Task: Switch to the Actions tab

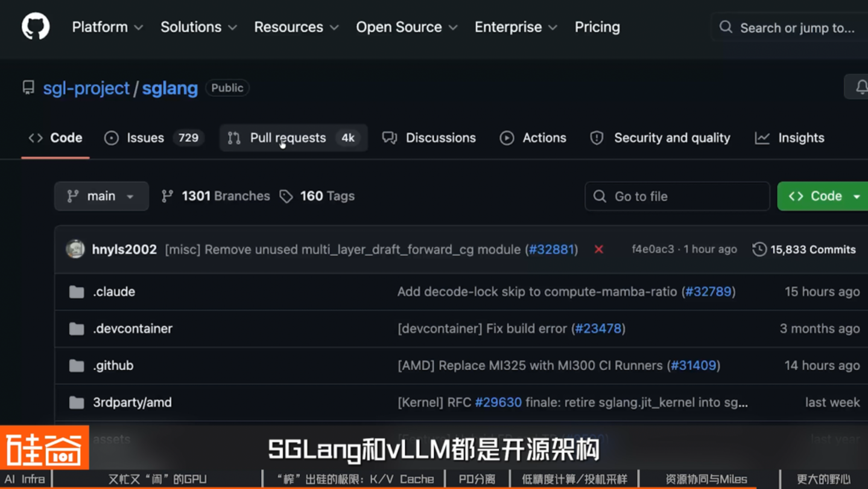Action: click(533, 138)
